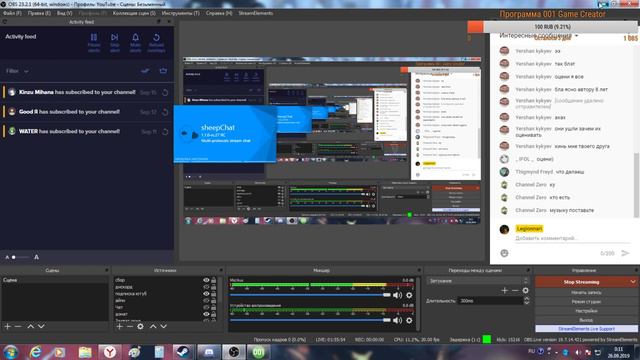
Task: Toggle visibility of fifth source
Action: click(x=206, y=307)
